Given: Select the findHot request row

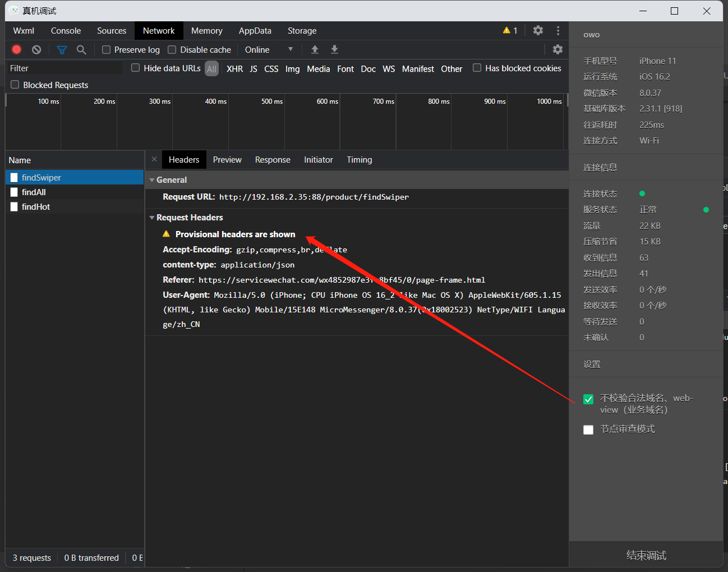Looking at the screenshot, I should (x=75, y=206).
